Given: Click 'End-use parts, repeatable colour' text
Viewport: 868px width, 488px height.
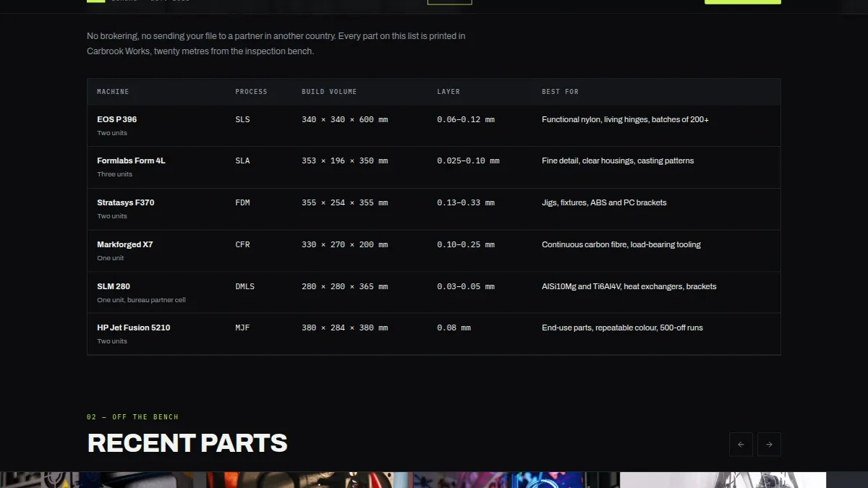Looking at the screenshot, I should [x=622, y=328].
